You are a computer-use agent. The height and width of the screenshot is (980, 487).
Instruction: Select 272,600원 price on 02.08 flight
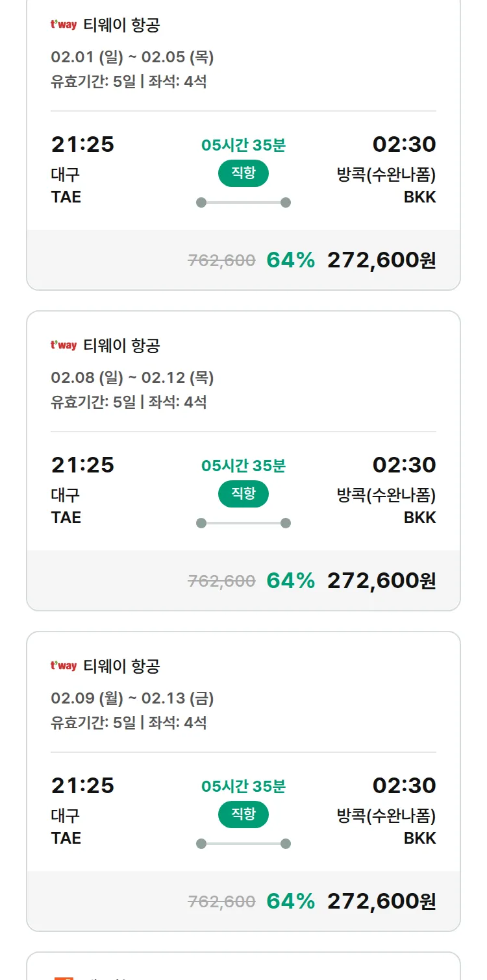pos(381,580)
